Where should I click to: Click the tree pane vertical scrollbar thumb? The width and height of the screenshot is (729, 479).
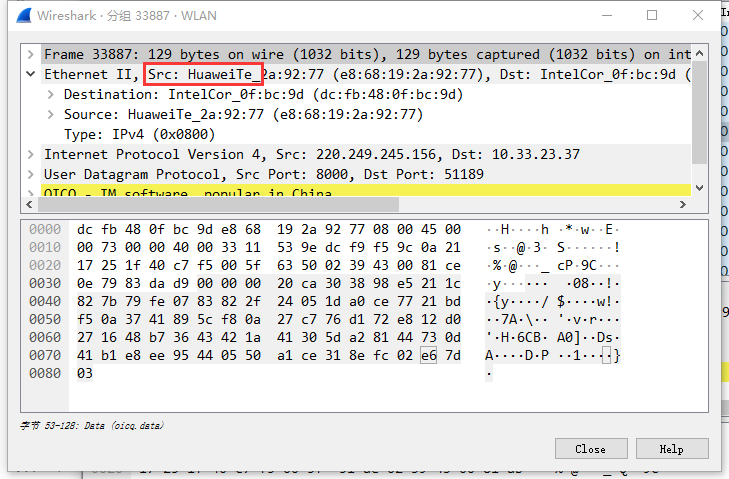(x=699, y=112)
